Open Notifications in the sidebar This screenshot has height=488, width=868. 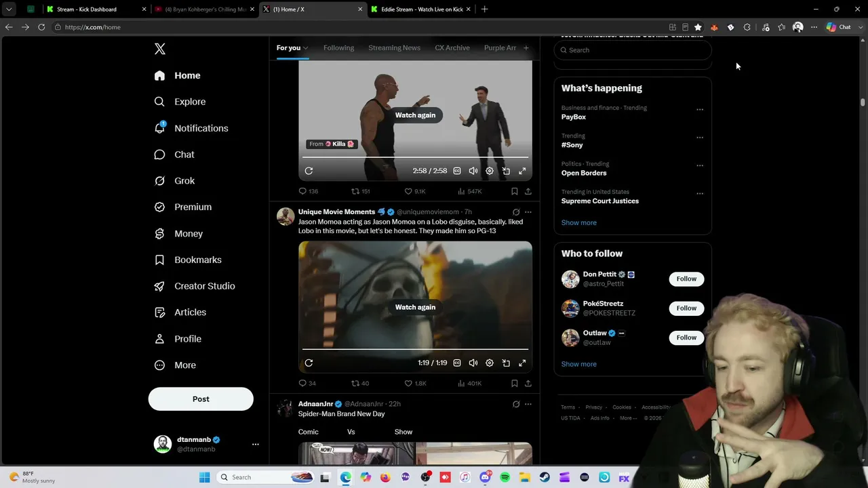pyautogui.click(x=191, y=128)
